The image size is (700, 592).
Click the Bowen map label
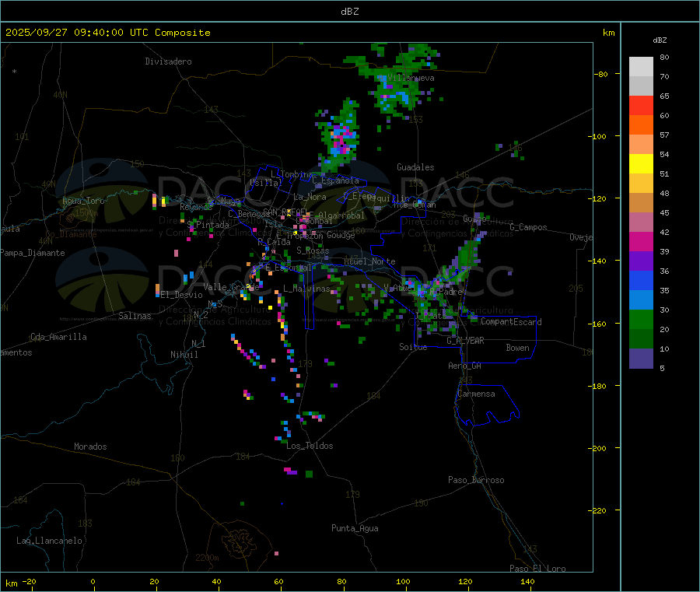pos(517,348)
